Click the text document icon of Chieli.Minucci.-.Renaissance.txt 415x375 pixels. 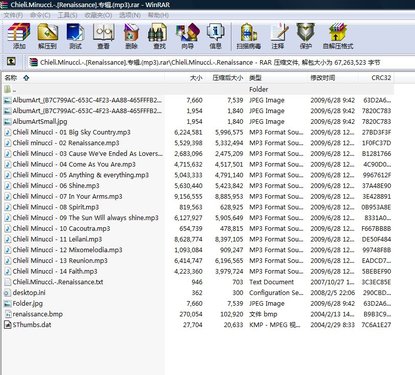click(8, 282)
